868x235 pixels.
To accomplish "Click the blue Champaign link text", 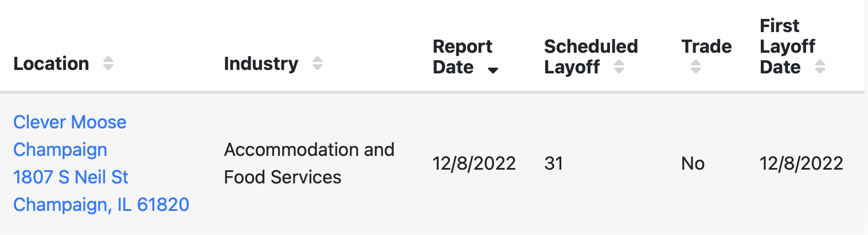I will pyautogui.click(x=60, y=150).
